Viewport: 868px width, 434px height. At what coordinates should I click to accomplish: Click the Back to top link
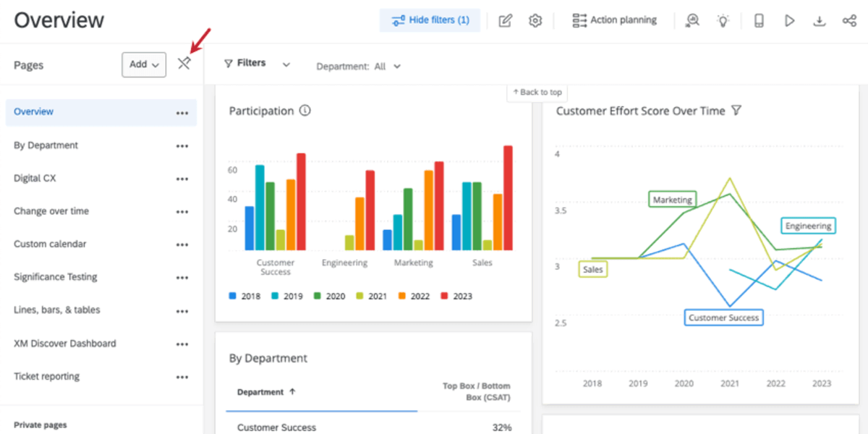537,93
